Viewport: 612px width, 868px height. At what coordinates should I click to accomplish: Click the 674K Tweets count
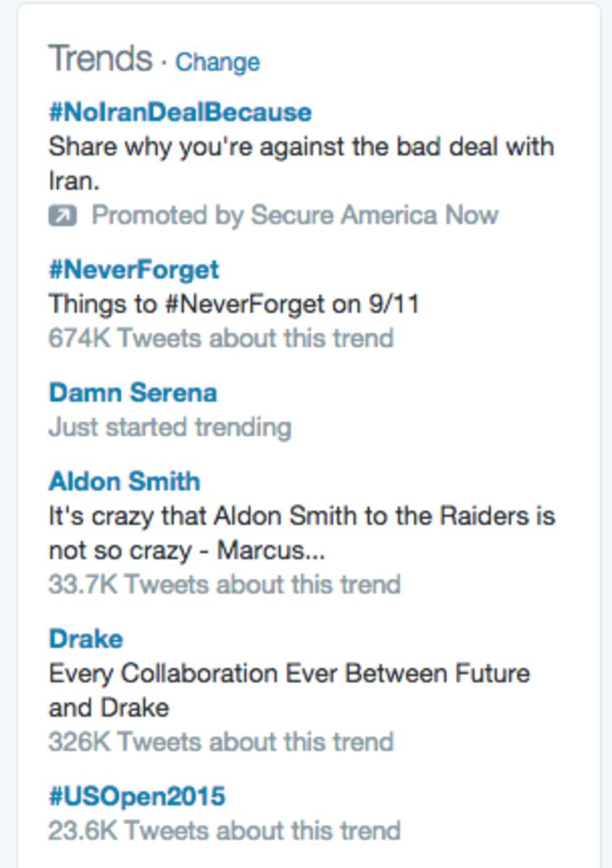coord(221,338)
